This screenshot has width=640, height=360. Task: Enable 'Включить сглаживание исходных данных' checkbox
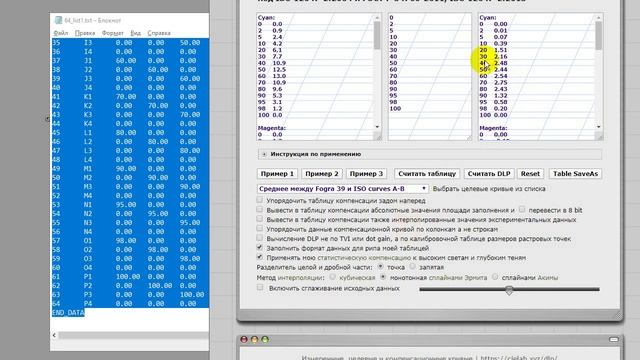pos(260,288)
